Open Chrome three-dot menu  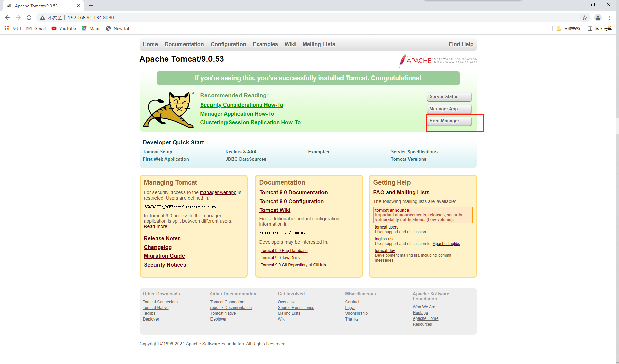pyautogui.click(x=609, y=18)
